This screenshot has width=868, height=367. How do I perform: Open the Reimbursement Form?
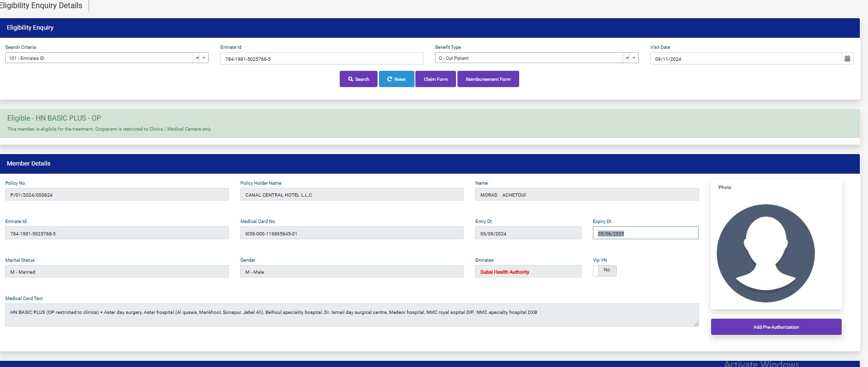coord(488,79)
